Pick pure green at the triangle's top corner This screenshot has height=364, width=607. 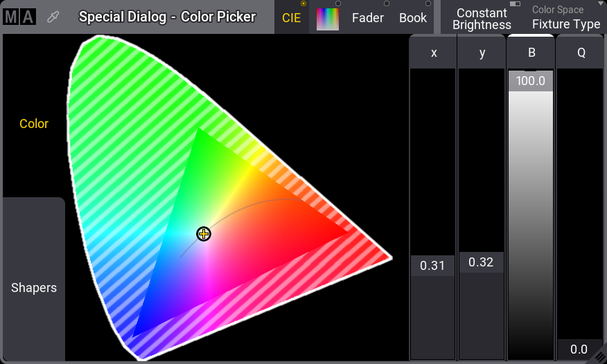198,131
